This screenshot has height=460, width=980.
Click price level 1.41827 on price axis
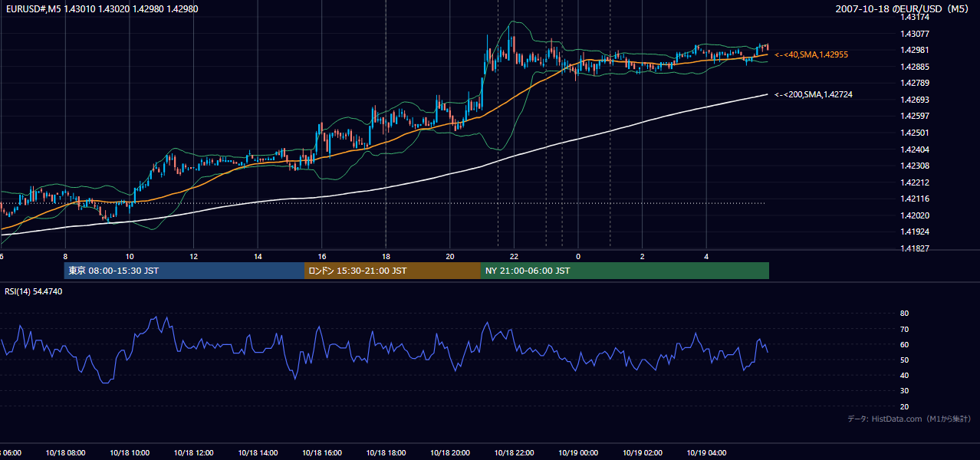[x=914, y=248]
